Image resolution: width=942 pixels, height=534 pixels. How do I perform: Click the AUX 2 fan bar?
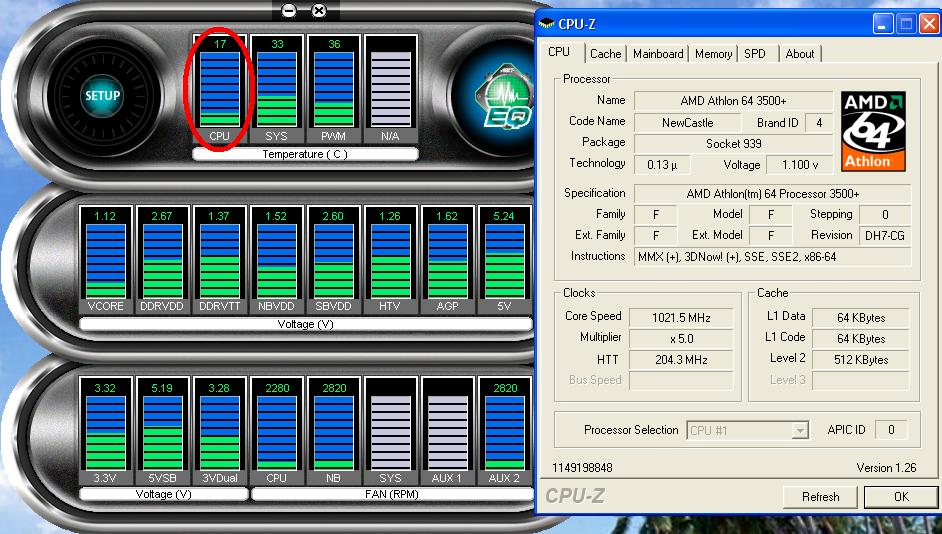(504, 431)
